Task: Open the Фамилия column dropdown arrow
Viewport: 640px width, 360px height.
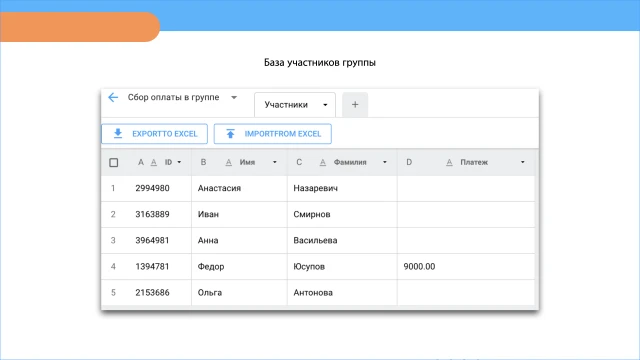Action: 384,162
